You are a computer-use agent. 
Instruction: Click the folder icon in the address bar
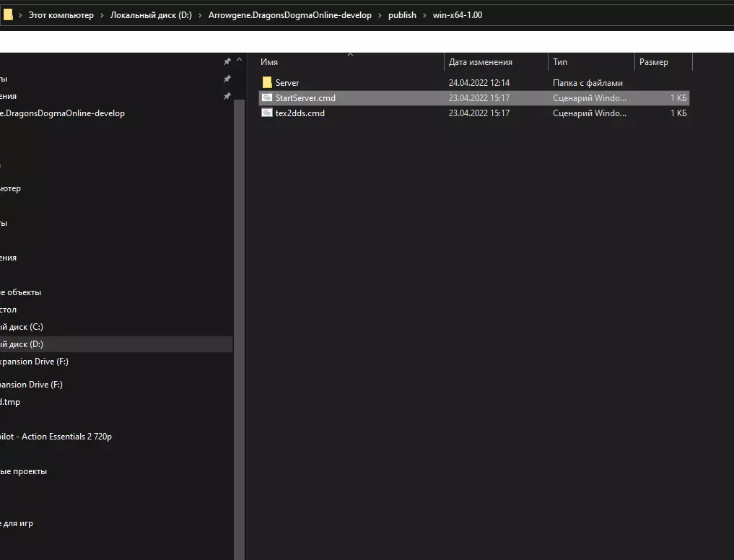8,15
